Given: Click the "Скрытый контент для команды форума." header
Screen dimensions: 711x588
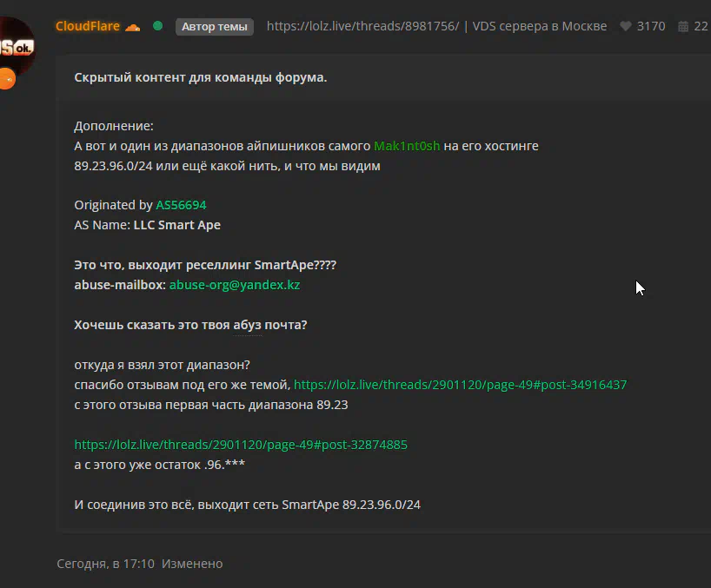Looking at the screenshot, I should point(201,77).
